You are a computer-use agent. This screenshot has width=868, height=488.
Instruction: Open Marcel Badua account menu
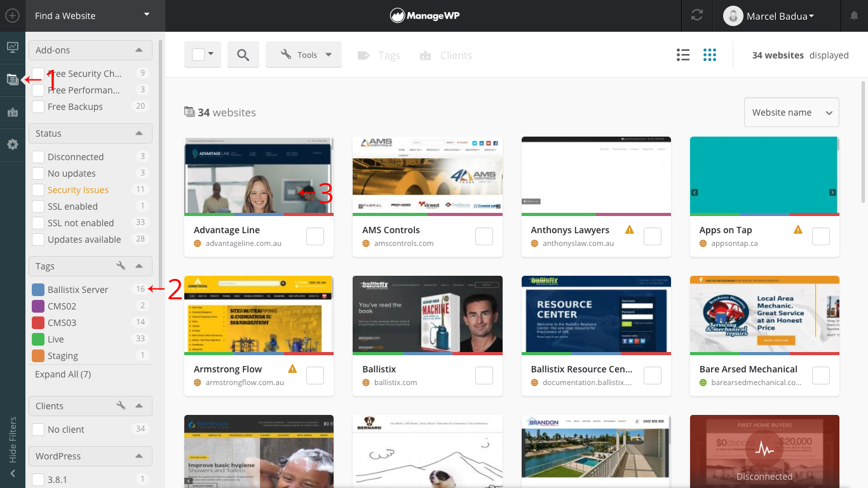(x=770, y=16)
